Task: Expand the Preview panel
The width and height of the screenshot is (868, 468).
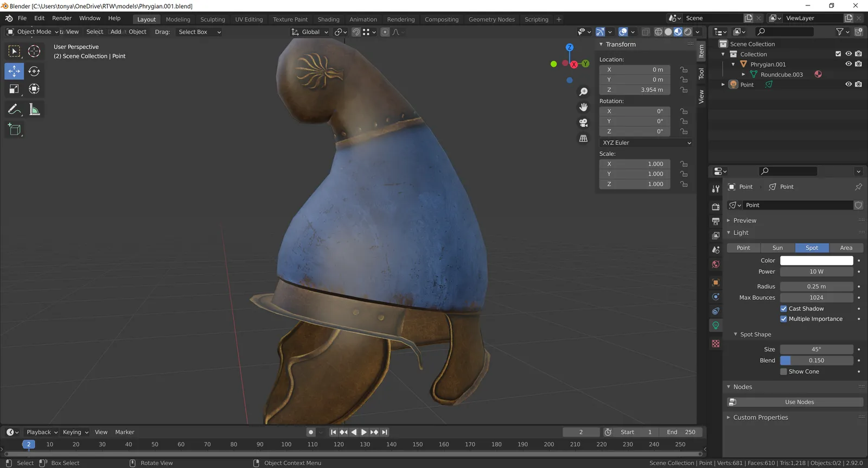Action: click(744, 220)
